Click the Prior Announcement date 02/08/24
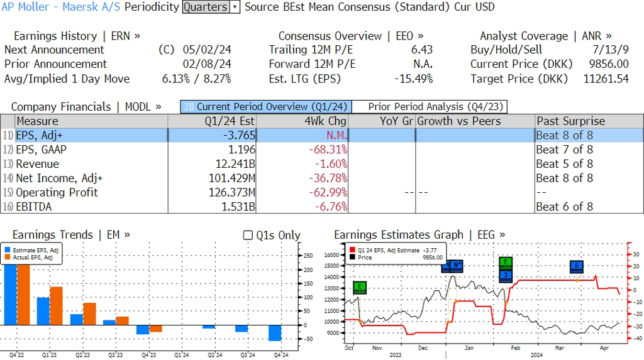This screenshot has height=360, width=644. 207,64
